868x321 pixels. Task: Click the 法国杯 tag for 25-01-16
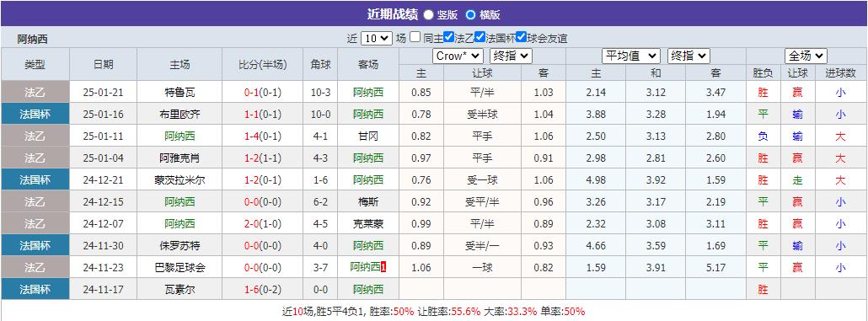[35, 115]
